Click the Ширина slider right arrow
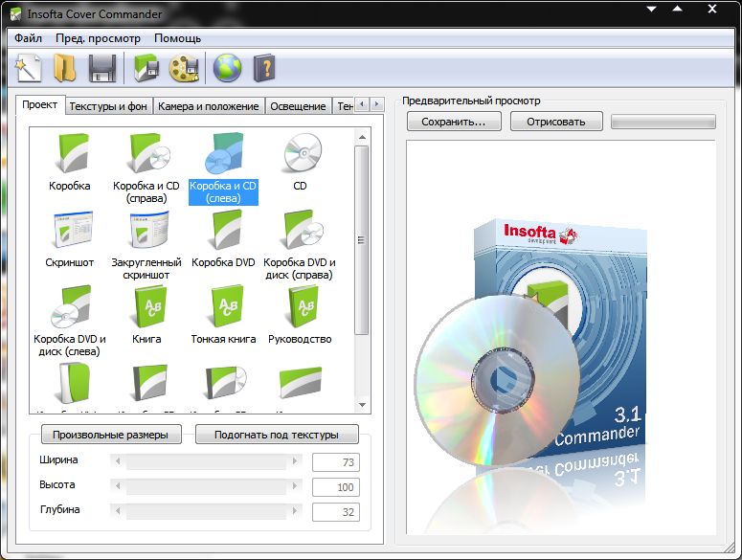 click(295, 461)
